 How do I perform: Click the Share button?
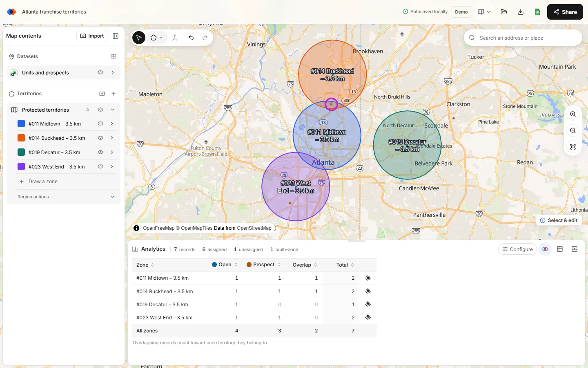coord(565,12)
